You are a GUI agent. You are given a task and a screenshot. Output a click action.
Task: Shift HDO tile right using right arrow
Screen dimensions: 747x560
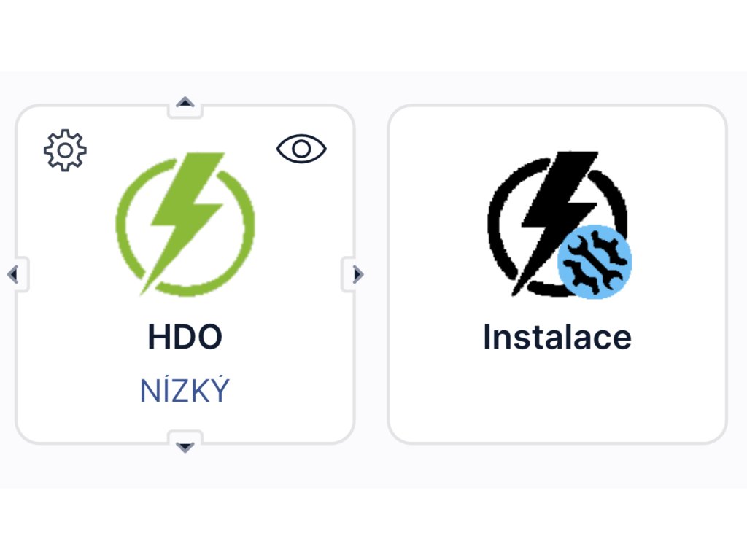[358, 274]
